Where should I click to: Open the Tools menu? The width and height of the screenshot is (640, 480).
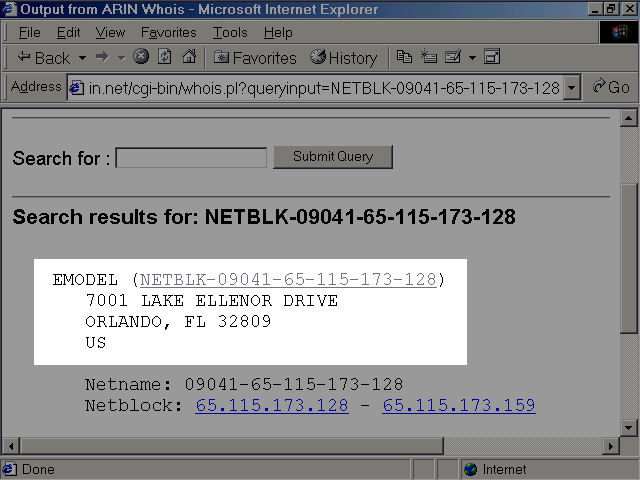[230, 32]
